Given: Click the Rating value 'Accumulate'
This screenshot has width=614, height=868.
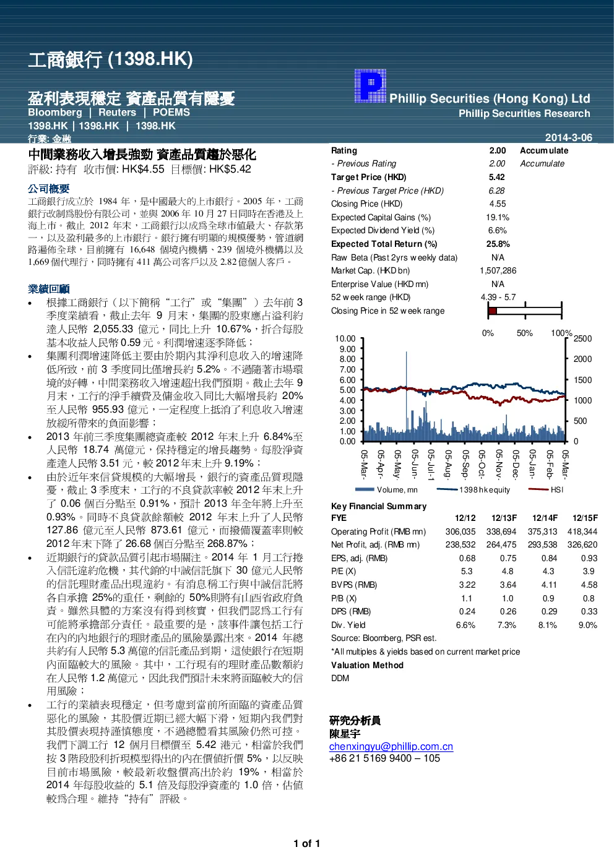Looking at the screenshot, I should (544, 150).
